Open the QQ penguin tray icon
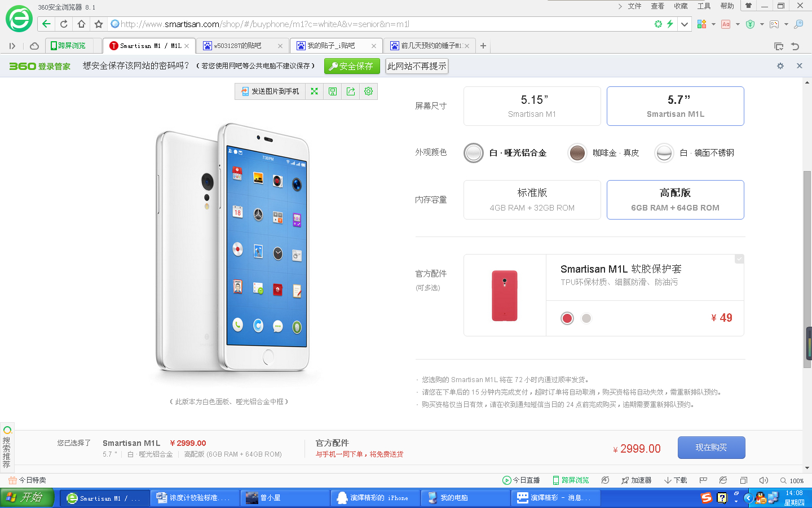The height and width of the screenshot is (508, 812). point(761,497)
